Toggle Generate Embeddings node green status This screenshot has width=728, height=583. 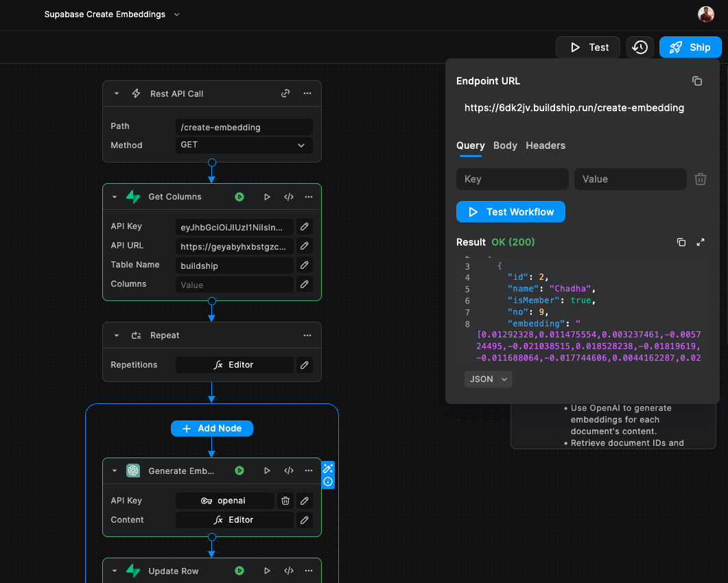[x=239, y=471]
